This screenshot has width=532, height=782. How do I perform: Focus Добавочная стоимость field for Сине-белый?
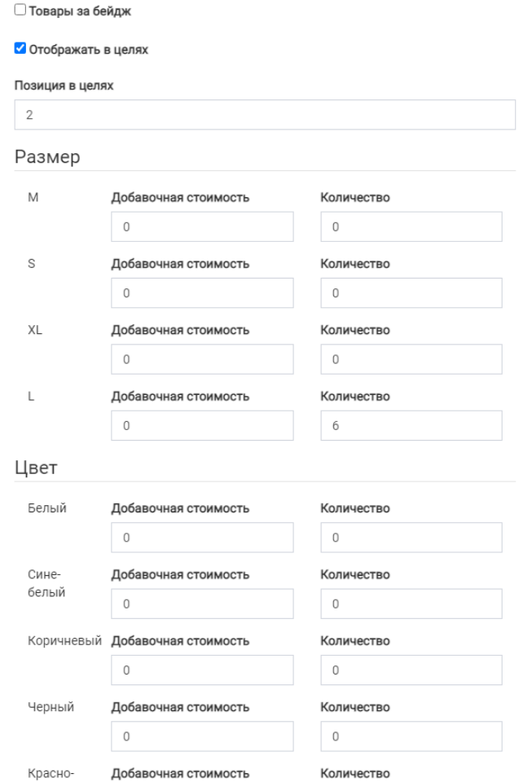[202, 604]
